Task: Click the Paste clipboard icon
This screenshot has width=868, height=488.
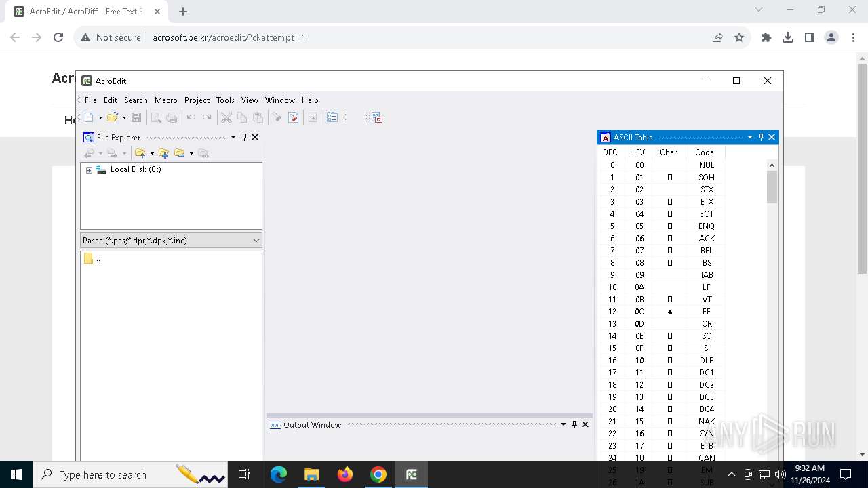Action: 258,117
